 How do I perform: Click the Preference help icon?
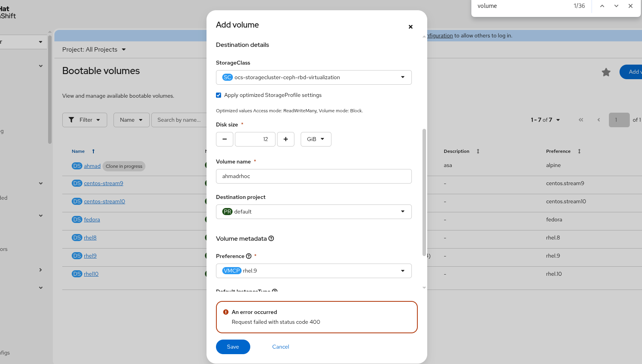point(249,256)
